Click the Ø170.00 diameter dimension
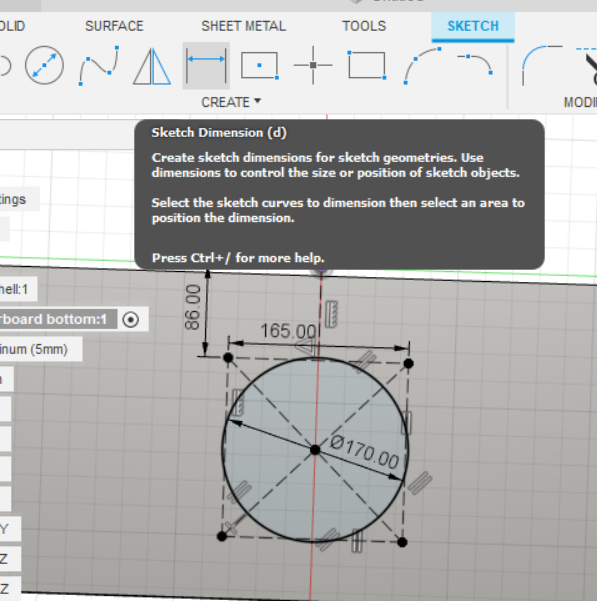597x601 pixels. [x=364, y=453]
